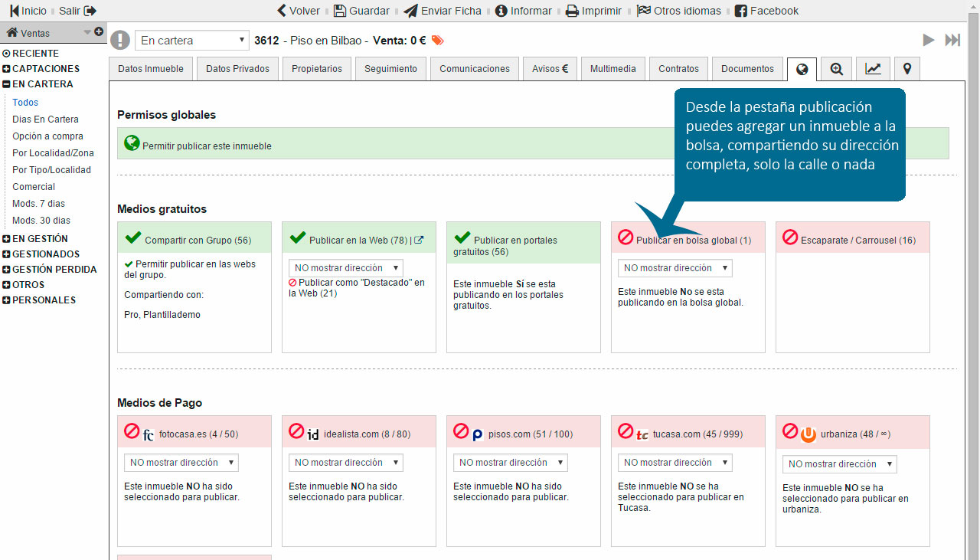This screenshot has width=980, height=560.
Task: Switch to the Propietarios tab
Action: tap(317, 69)
